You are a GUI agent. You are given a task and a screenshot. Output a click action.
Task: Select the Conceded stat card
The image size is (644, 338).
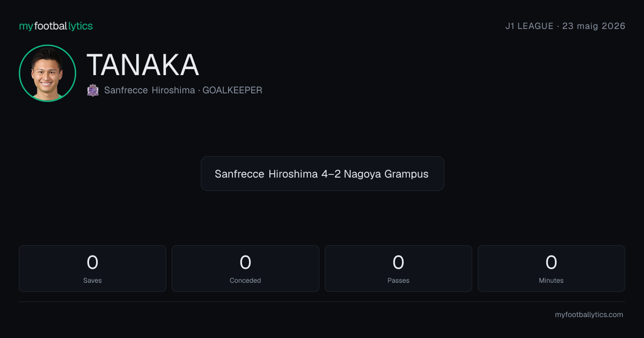point(245,268)
